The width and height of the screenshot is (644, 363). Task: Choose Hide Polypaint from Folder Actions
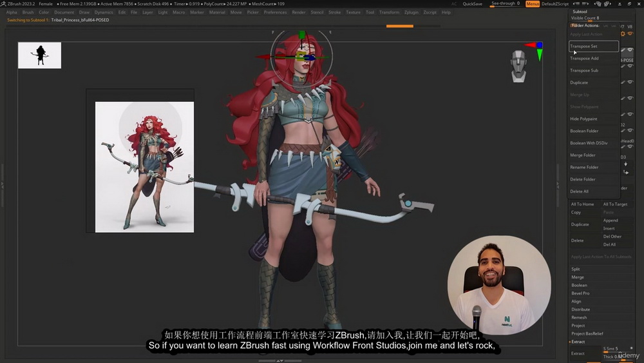click(594, 119)
